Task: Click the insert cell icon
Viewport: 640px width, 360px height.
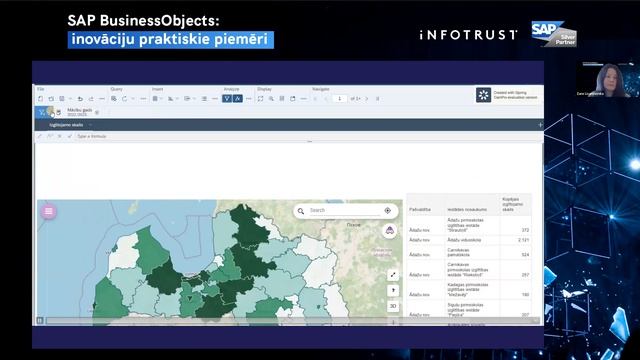Action: [187, 99]
